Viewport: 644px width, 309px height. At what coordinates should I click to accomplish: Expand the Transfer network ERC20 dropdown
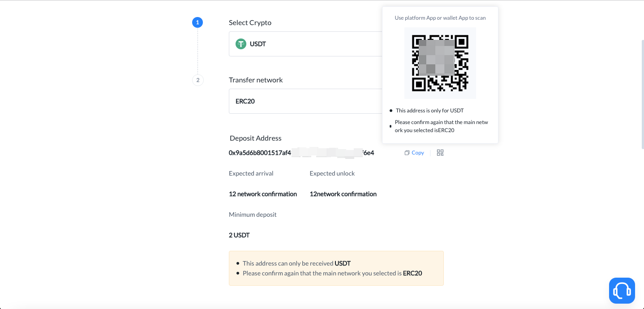tap(305, 101)
